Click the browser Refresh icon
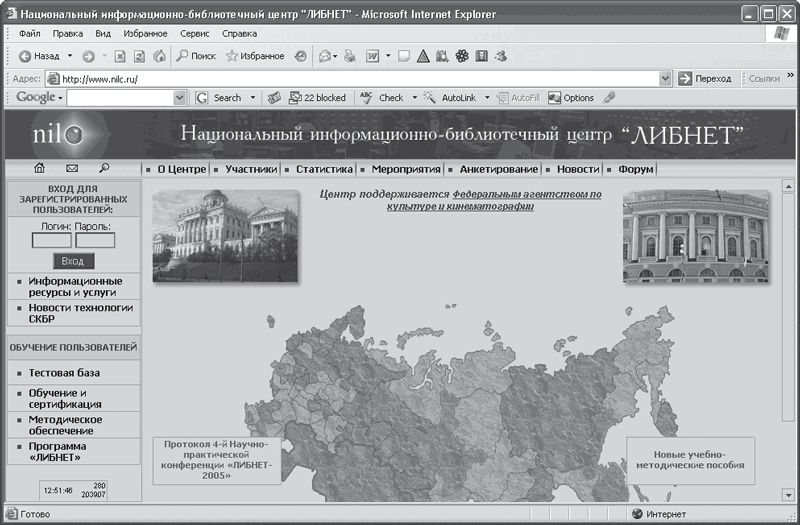Screen dimensions: 800x525 point(139,56)
